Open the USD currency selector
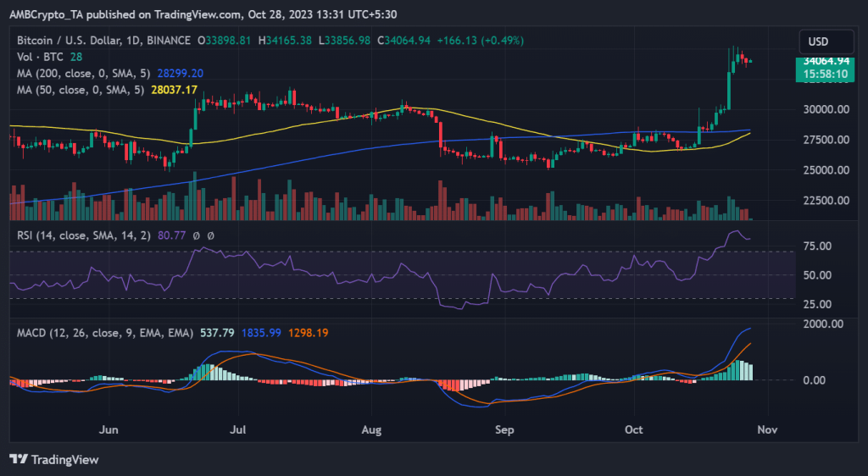The width and height of the screenshot is (868, 476). click(x=817, y=42)
